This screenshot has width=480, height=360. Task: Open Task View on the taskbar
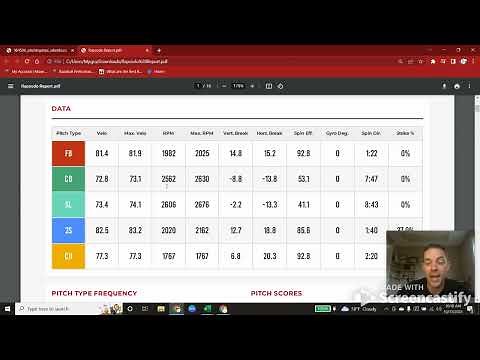point(145,309)
